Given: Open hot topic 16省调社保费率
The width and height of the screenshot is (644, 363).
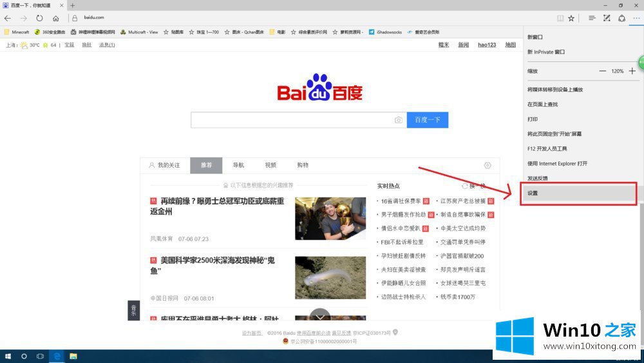Looking at the screenshot, I should (x=401, y=201).
